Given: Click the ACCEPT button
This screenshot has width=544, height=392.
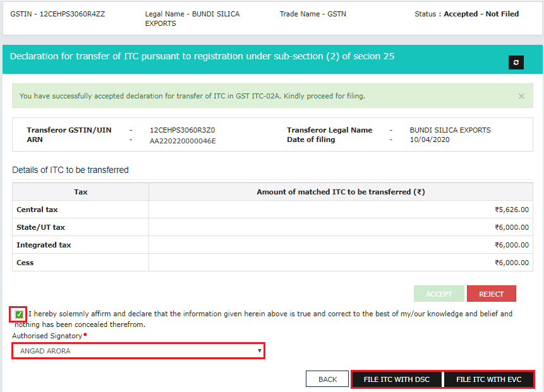Looking at the screenshot, I should pyautogui.click(x=439, y=294).
